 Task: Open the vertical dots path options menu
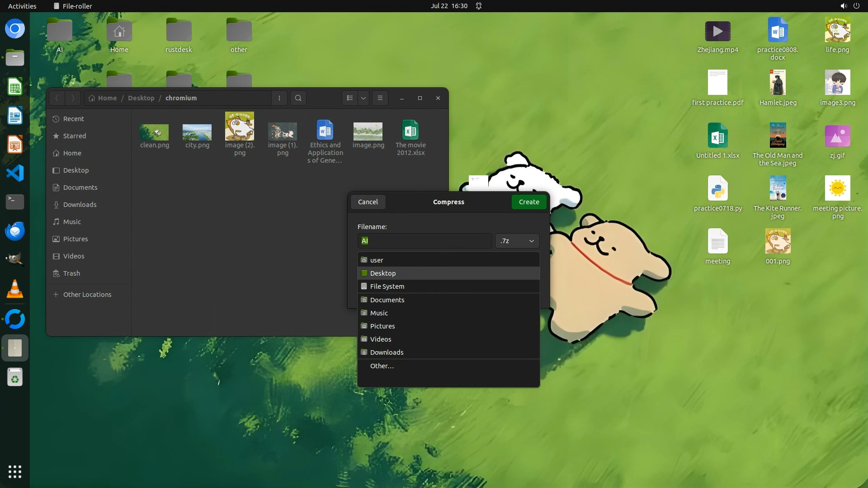pos(279,98)
